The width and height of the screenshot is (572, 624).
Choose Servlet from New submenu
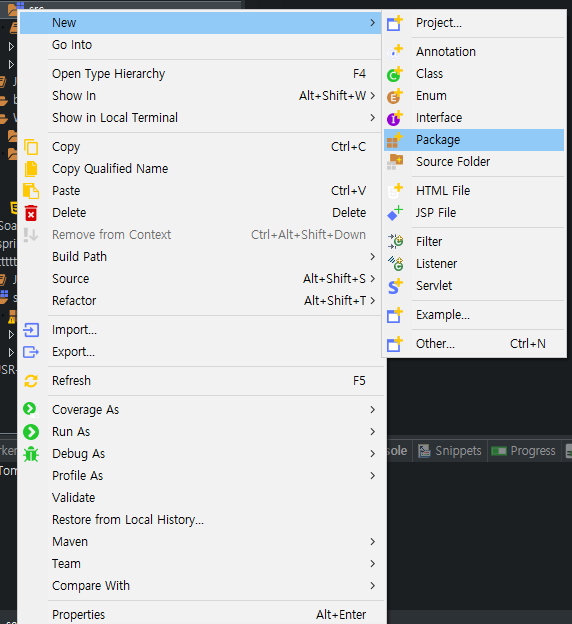coord(474,286)
